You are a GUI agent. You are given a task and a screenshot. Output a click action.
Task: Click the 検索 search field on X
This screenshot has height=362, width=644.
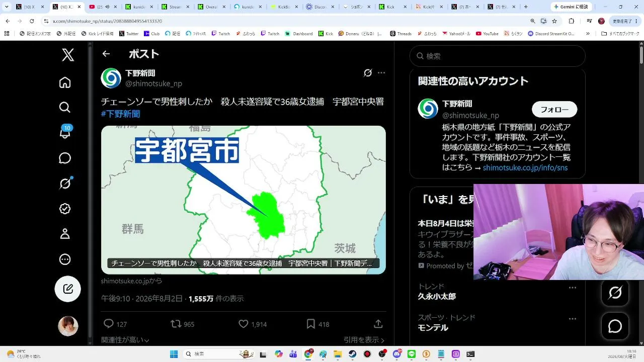498,56
